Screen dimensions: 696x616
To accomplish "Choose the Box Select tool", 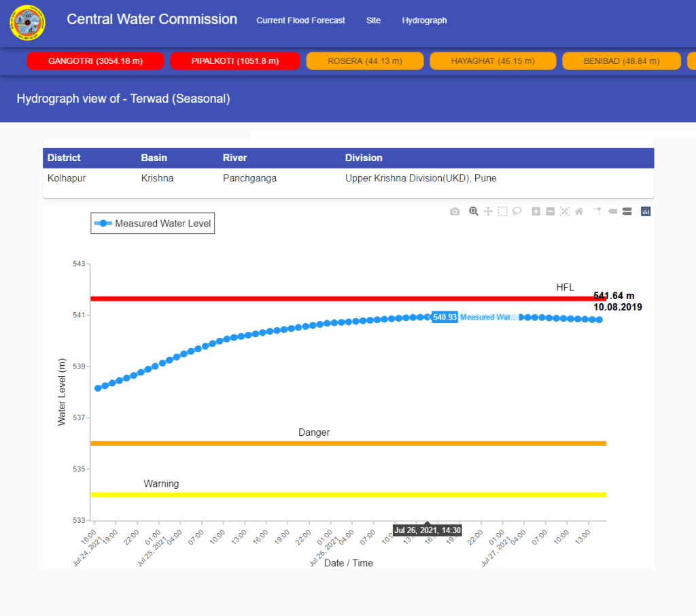I will pos(502,211).
